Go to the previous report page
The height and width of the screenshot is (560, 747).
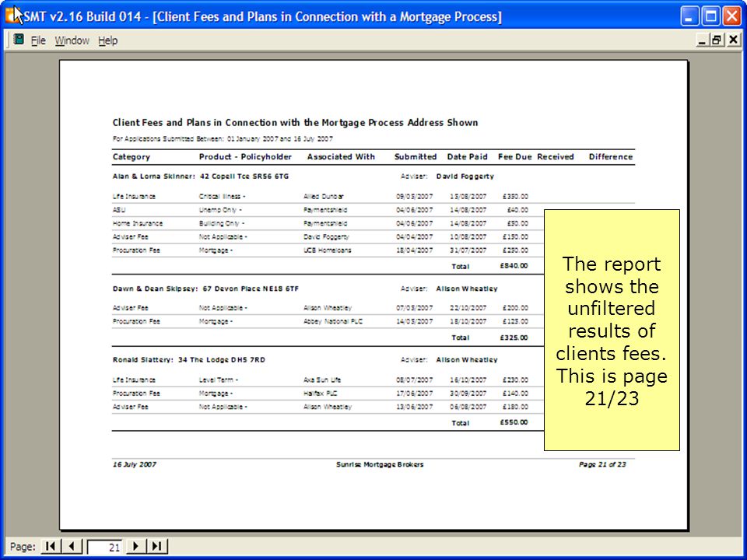coord(72,546)
